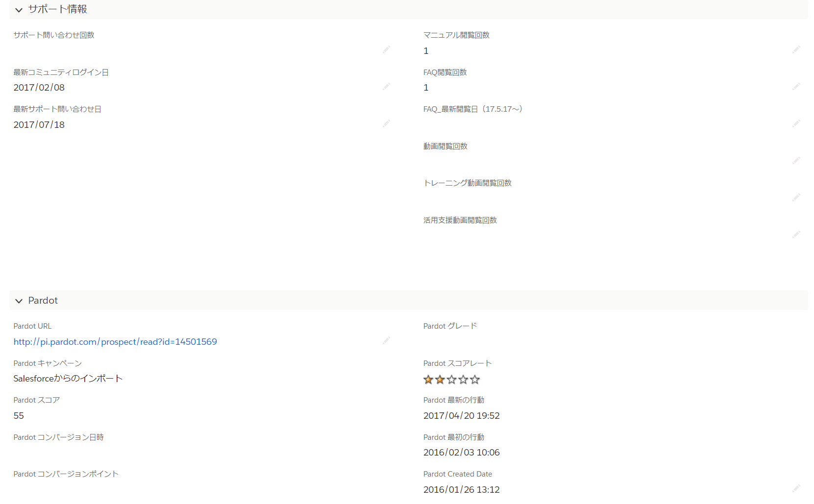
Task: Edit FAQ_最新閲覧日 field pencil icon
Action: [x=796, y=123]
